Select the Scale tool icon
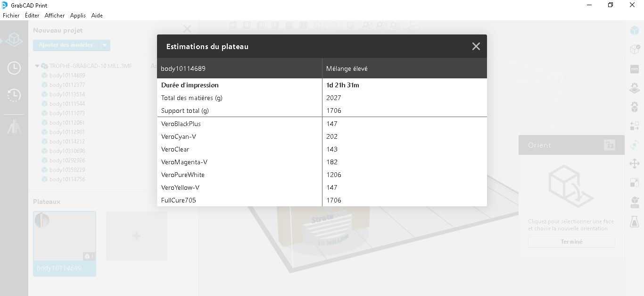 coord(635,183)
